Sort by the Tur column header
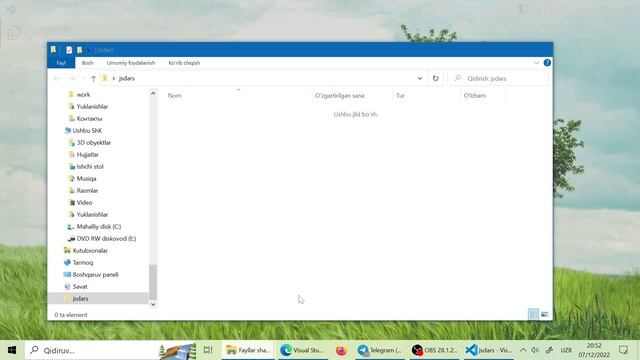The image size is (640, 360). point(400,96)
